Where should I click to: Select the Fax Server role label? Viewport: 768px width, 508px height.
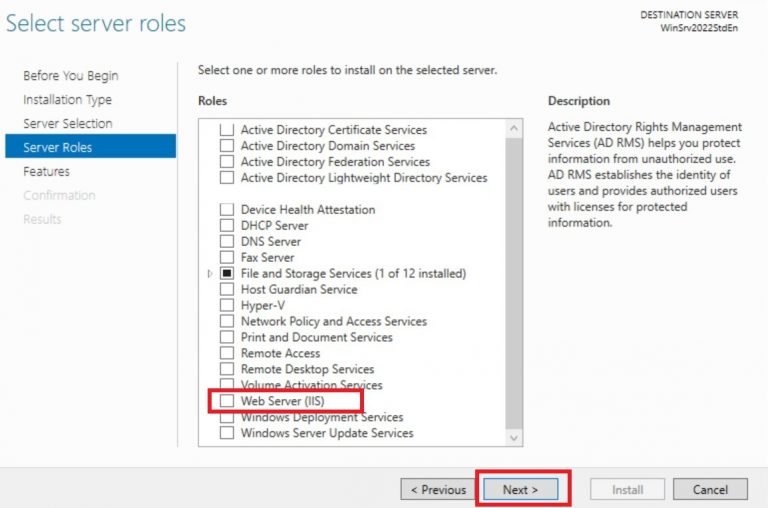coord(267,258)
